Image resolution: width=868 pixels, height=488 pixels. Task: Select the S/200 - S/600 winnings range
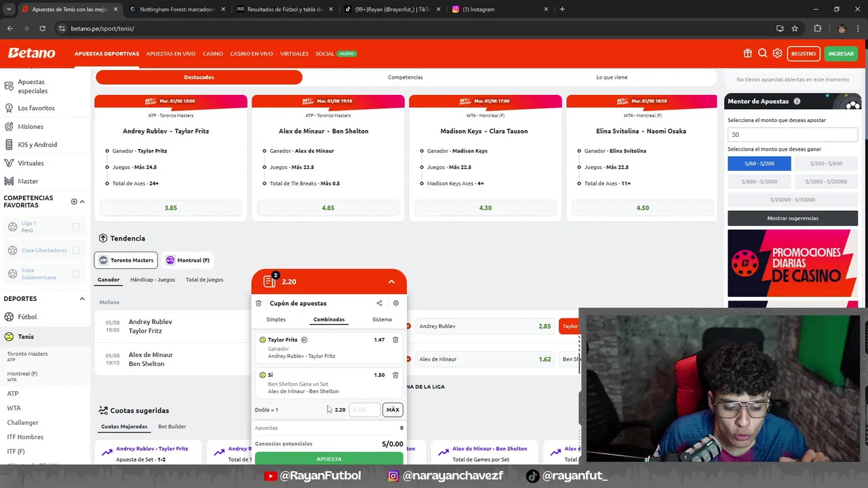point(826,163)
